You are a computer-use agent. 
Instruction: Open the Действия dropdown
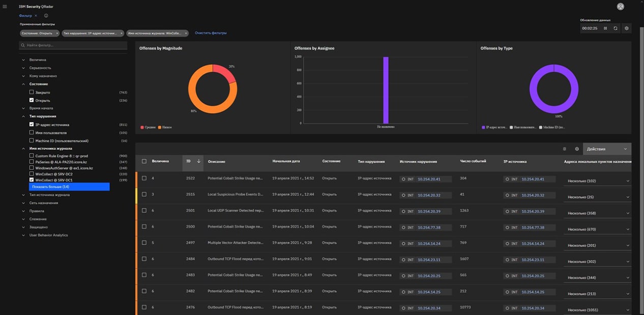[x=607, y=149]
